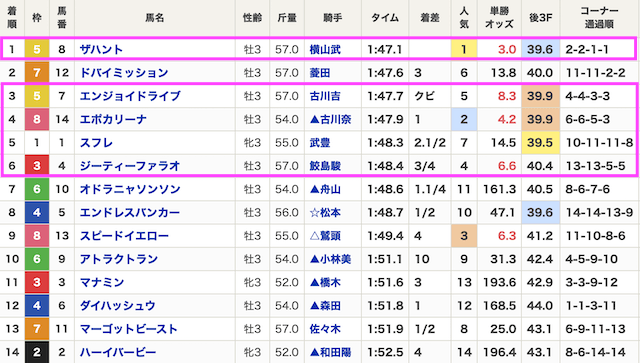Select orange frame cell 7 for ドバイミッション

pyautogui.click(x=37, y=73)
